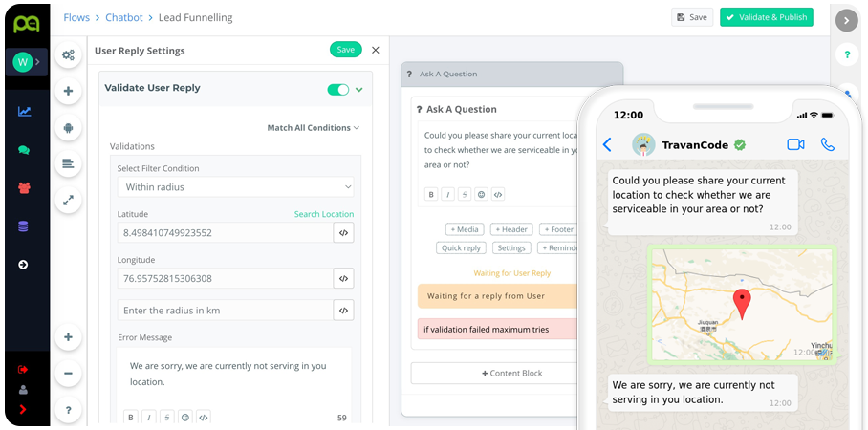Image resolution: width=868 pixels, height=430 pixels.
Task: Expand Match All Conditions dropdown
Action: tap(313, 128)
